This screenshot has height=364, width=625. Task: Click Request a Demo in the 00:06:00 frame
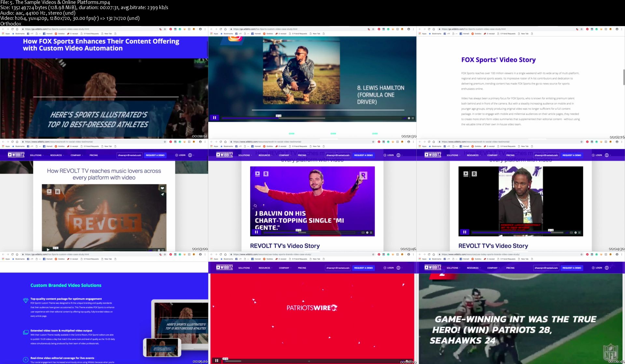(x=364, y=268)
